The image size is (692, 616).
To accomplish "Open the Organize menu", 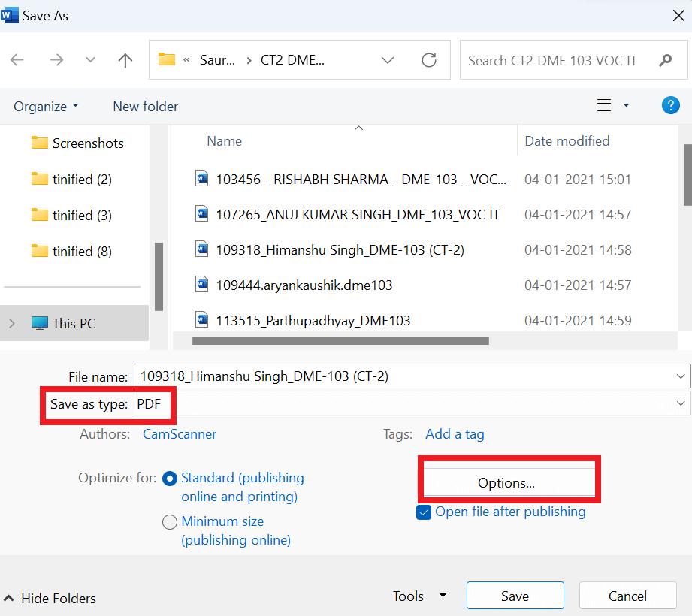I will [46, 107].
